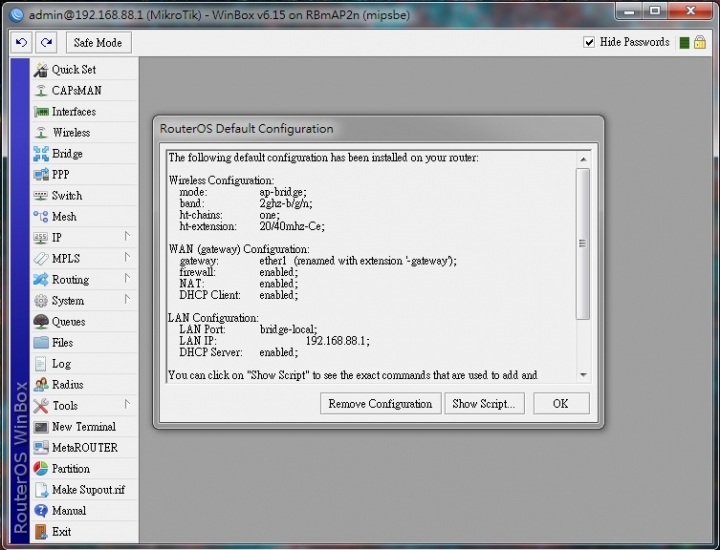Click the dialog scrollbar up arrow

pos(583,159)
